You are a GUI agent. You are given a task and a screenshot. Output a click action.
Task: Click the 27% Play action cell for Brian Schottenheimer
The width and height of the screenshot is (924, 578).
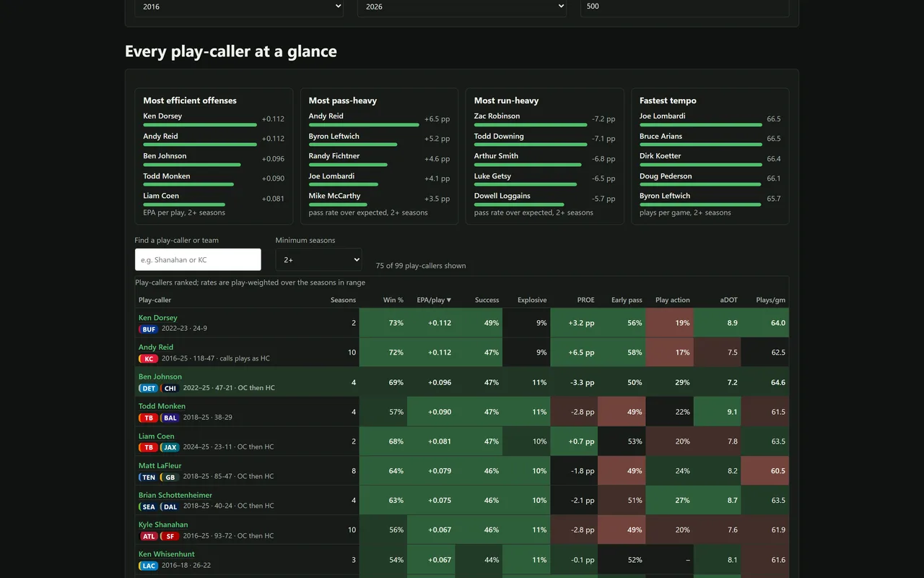click(x=670, y=501)
